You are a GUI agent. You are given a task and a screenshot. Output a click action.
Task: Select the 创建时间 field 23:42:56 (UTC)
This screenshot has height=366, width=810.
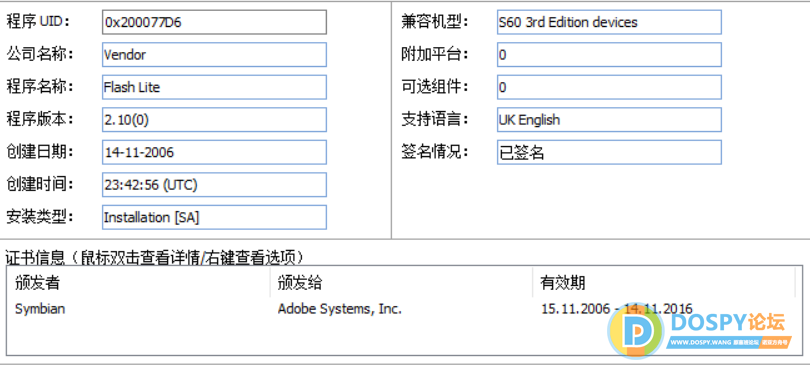(x=214, y=185)
